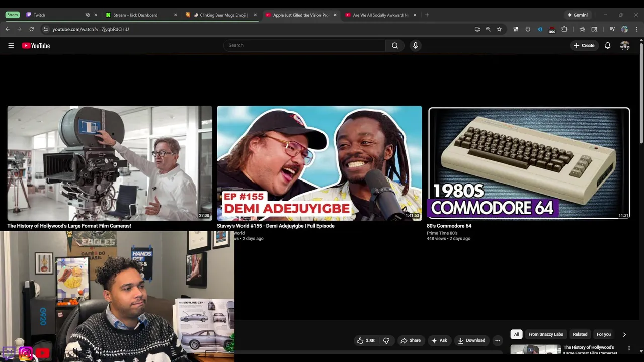Dislike the video with thumbs down
The height and width of the screenshot is (362, 644).
[x=386, y=340]
